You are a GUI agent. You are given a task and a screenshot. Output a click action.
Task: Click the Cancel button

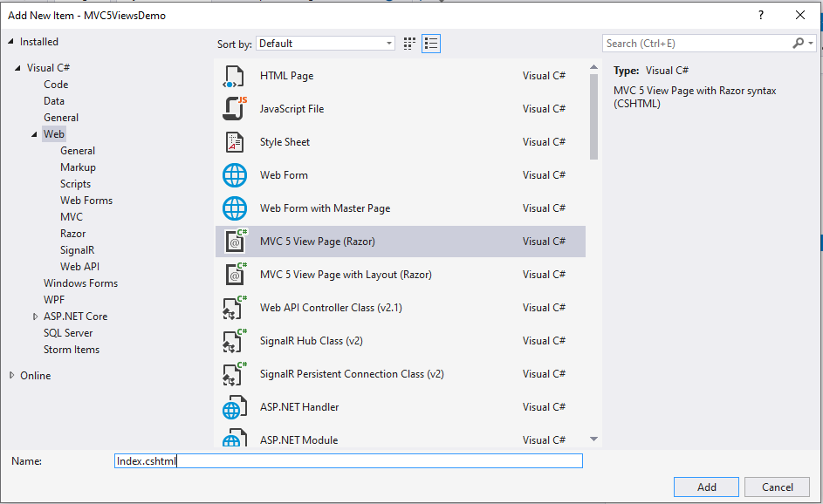[777, 487]
